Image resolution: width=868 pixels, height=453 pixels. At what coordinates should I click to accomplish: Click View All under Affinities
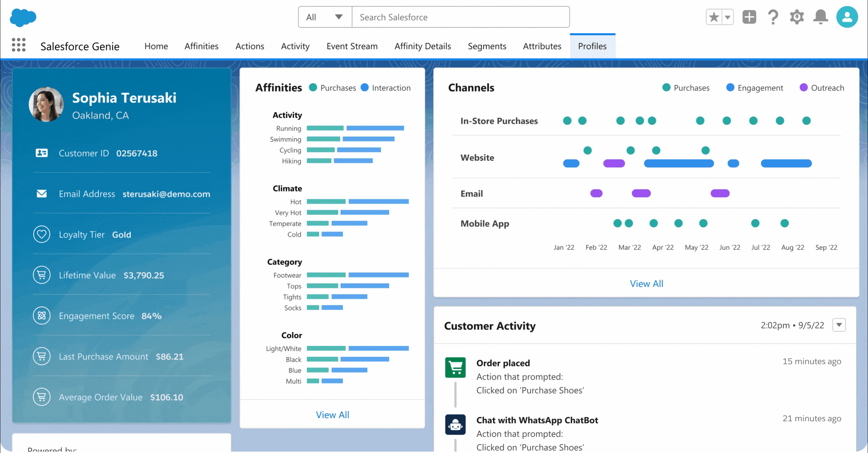(332, 415)
